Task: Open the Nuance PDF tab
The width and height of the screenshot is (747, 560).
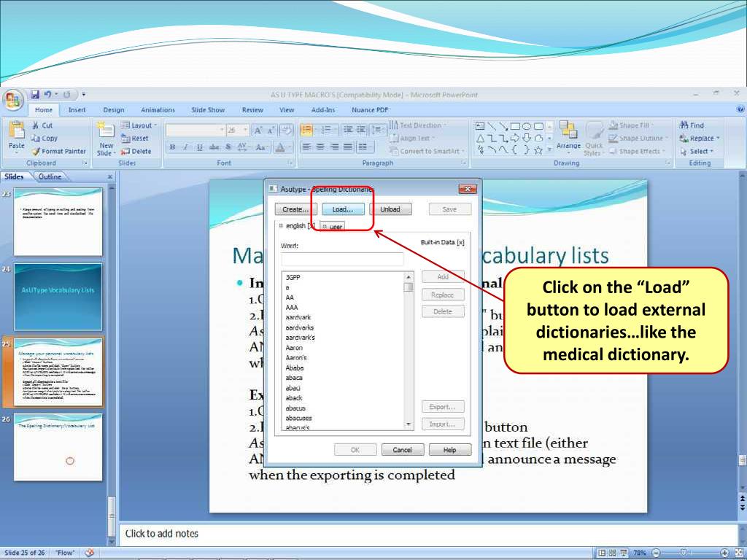Action: tap(370, 110)
